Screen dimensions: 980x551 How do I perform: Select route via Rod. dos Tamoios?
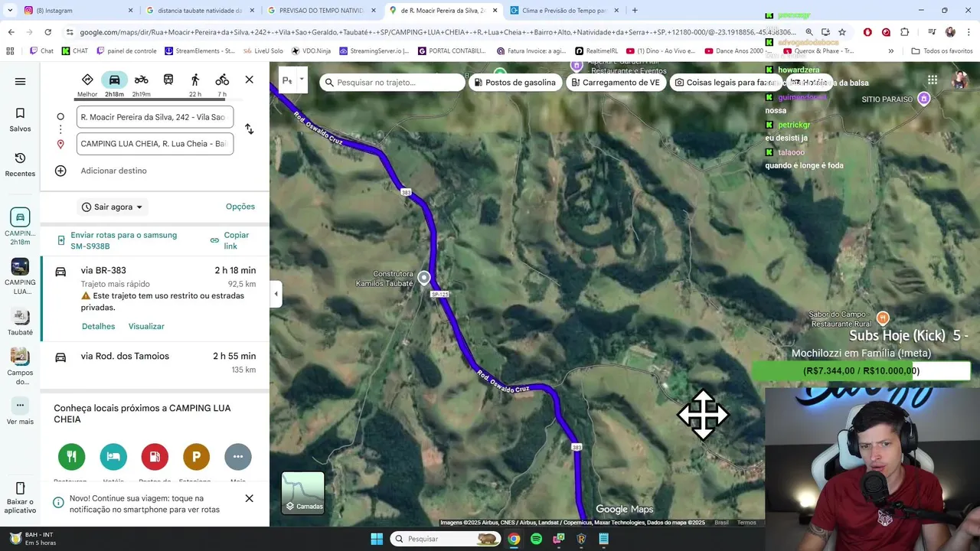pos(156,362)
